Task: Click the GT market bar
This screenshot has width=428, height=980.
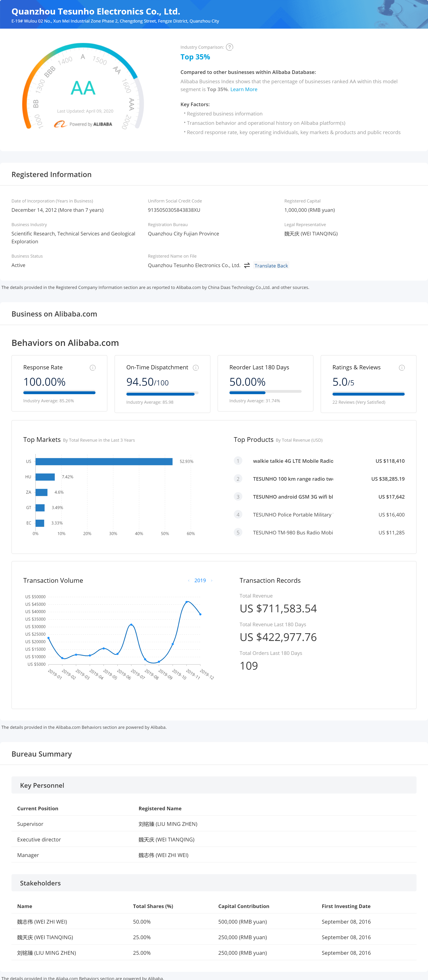Action: (x=40, y=508)
